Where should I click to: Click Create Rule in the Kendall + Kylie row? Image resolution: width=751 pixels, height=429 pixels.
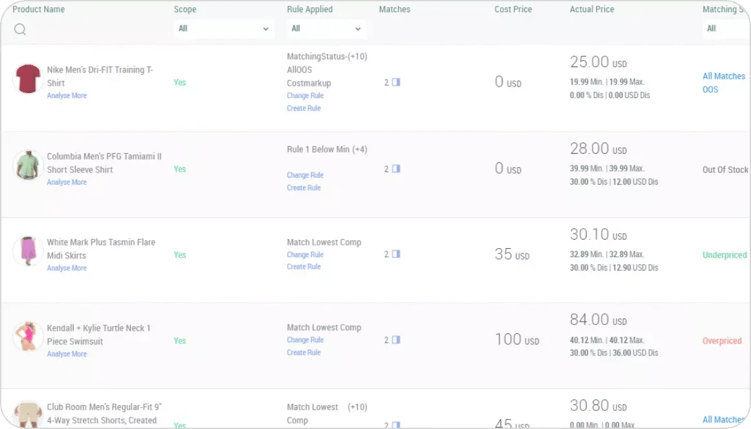pyautogui.click(x=304, y=352)
